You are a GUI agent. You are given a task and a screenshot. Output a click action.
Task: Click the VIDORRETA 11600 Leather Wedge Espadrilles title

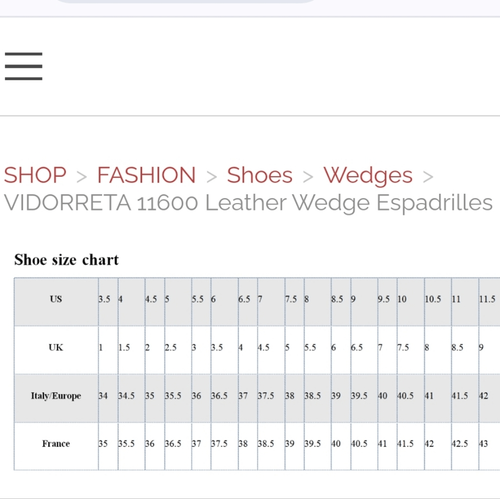[x=248, y=203]
